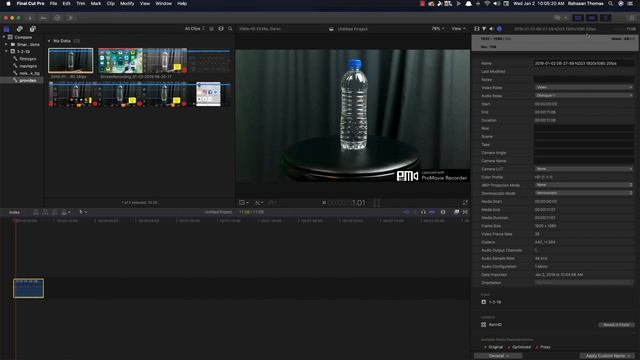Screen dimensions: 640x360
Task: Open the Audio Roles dropdown
Action: (x=584, y=96)
